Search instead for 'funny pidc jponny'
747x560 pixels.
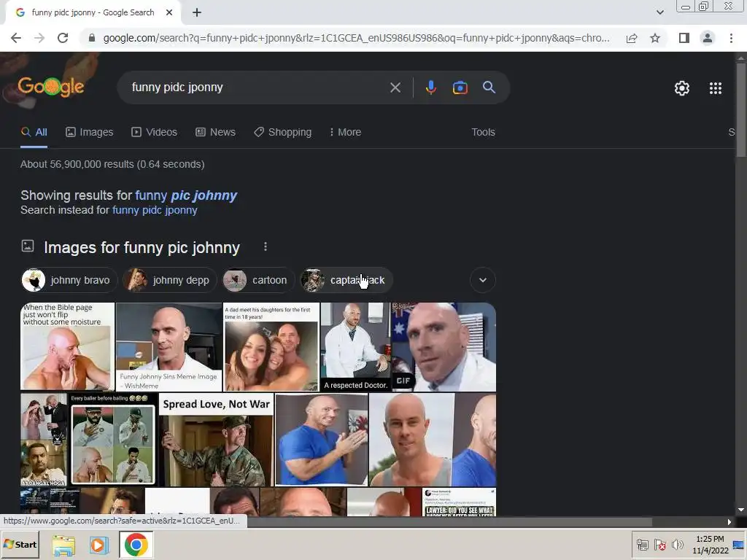coord(155,210)
